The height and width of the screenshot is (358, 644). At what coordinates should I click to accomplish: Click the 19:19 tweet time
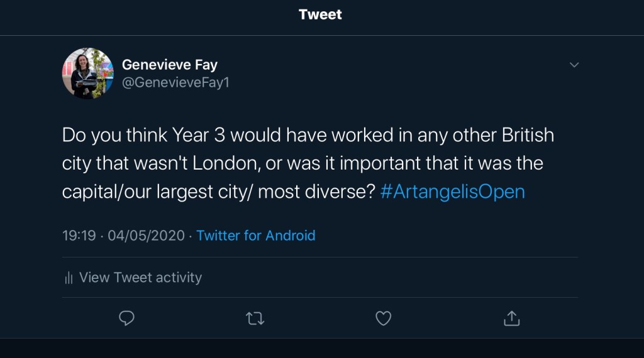[79, 236]
